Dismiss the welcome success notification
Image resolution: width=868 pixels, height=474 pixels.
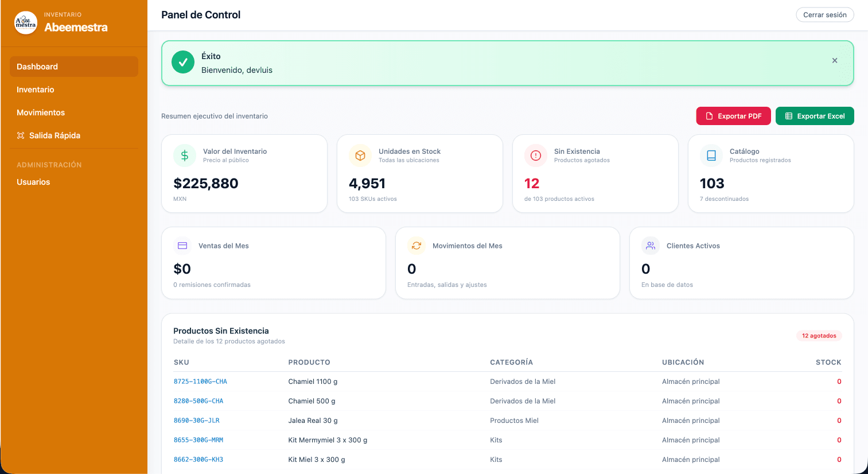click(x=834, y=61)
